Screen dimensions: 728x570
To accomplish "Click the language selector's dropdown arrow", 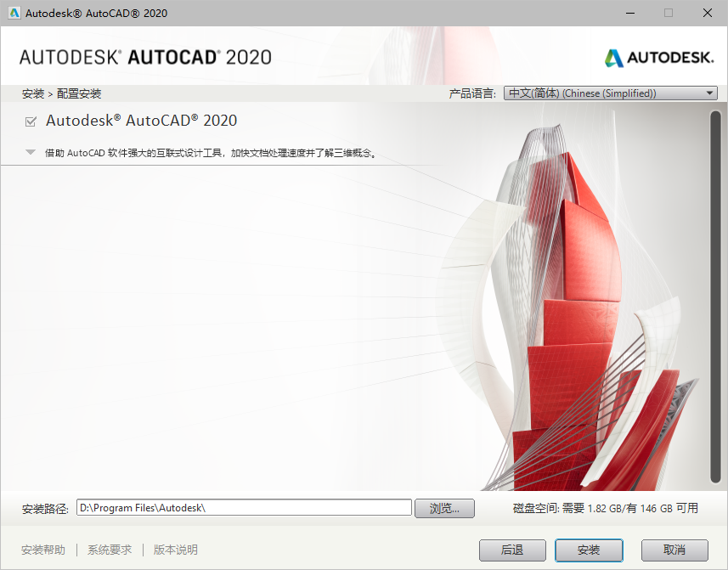I will click(710, 93).
